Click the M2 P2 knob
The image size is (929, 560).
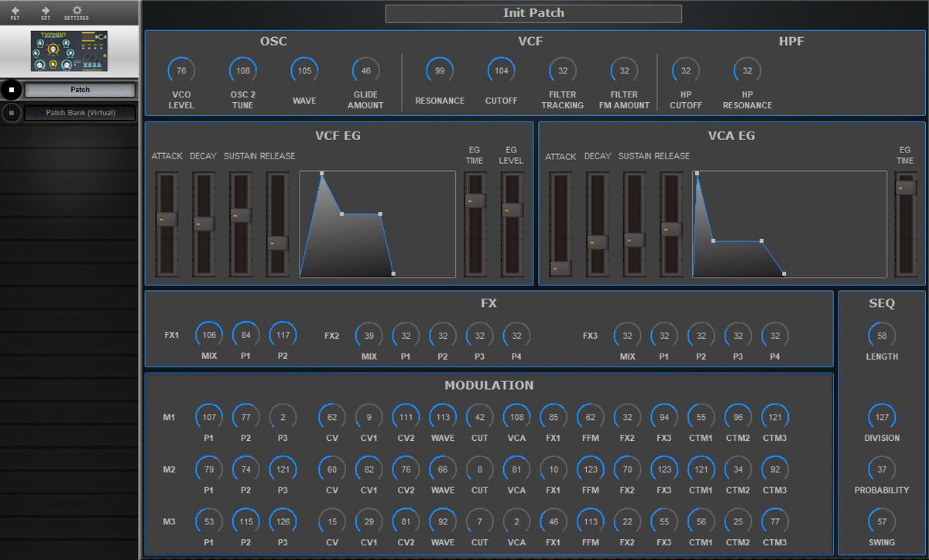(246, 470)
